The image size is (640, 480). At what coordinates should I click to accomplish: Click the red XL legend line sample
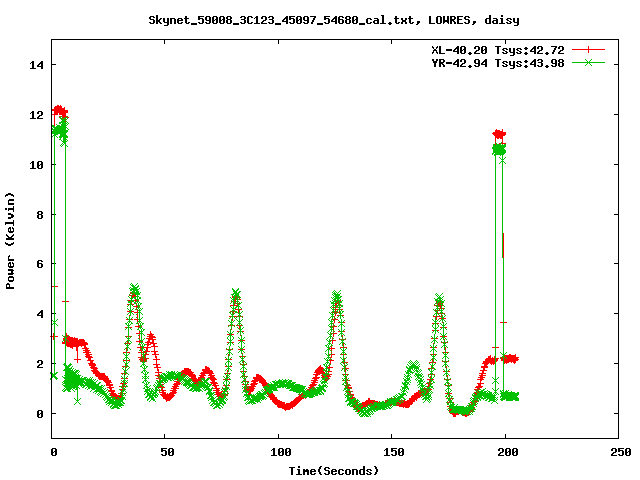(x=588, y=50)
